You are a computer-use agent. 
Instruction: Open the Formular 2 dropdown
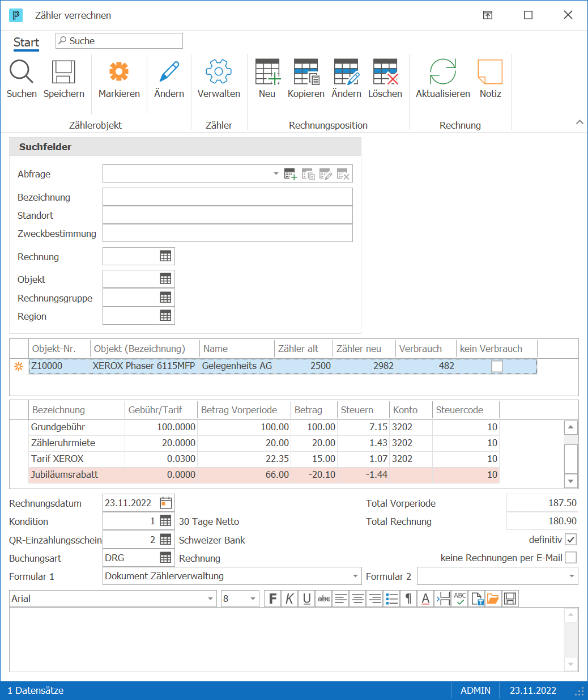point(572,576)
